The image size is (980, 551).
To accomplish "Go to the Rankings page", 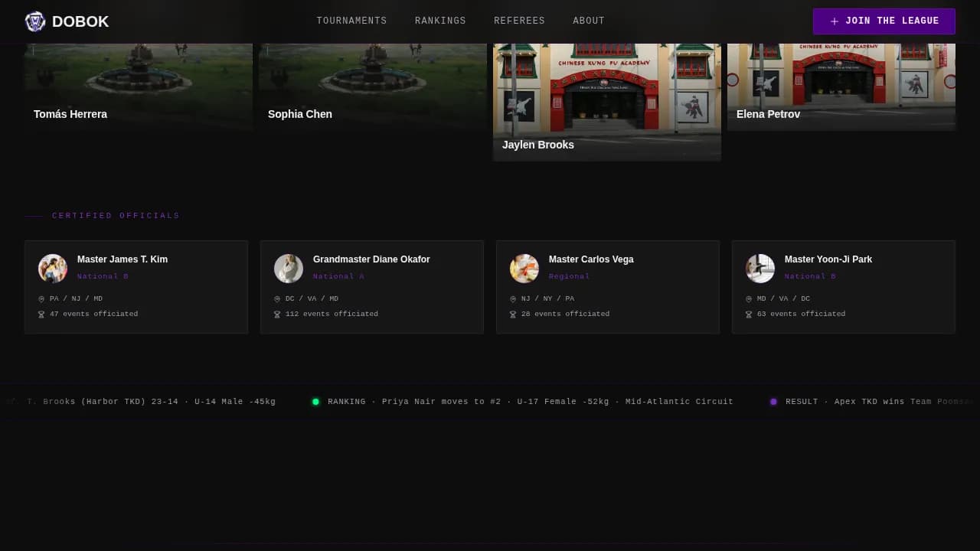I will click(x=440, y=21).
